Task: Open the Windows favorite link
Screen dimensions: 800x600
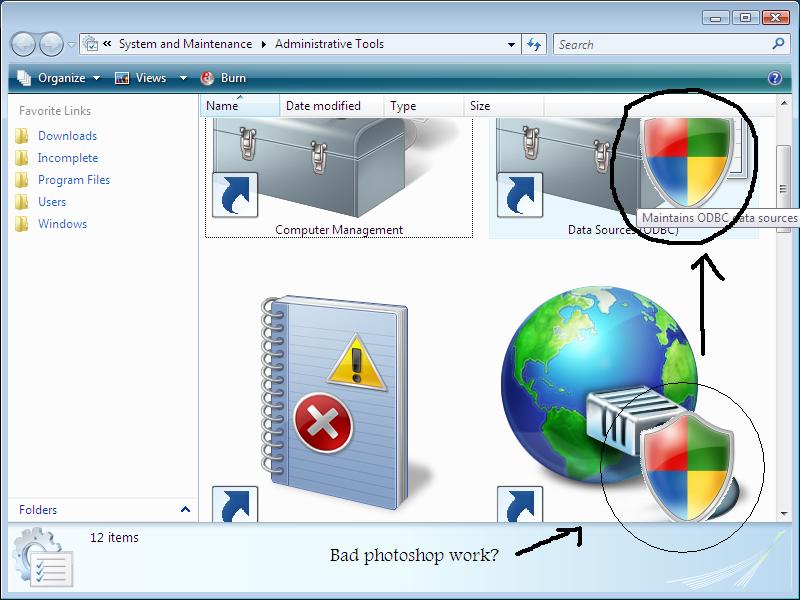Action: coord(62,223)
